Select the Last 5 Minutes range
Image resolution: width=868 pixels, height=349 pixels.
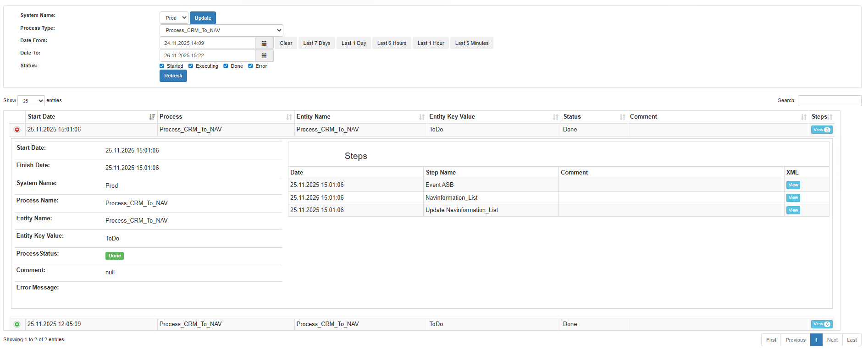coord(472,43)
